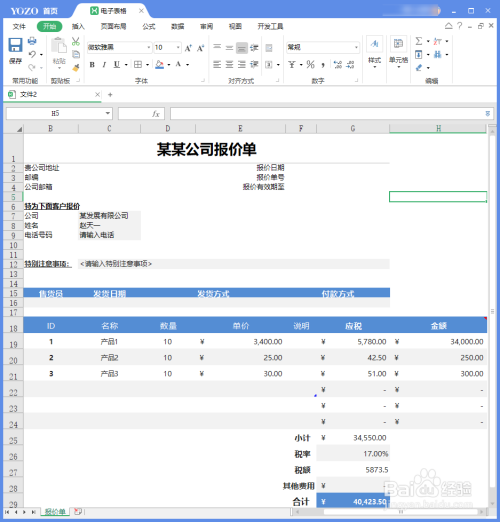Screen dimensions: 500x522
Task: Go to the YOZO 首页 home tab
Action: 34,11
